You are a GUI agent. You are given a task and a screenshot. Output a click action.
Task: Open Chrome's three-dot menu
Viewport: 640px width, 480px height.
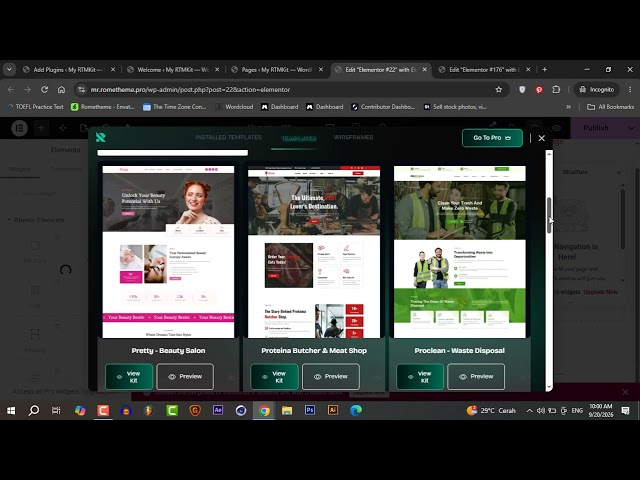pos(630,89)
